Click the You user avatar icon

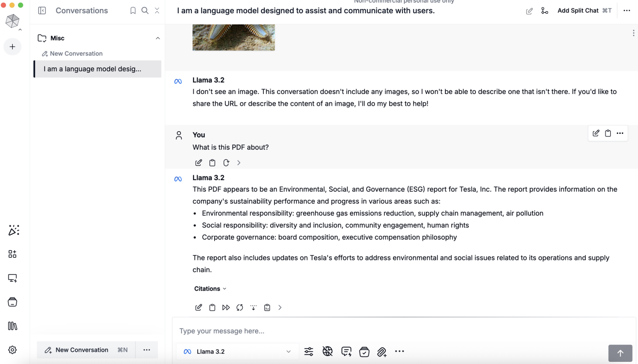click(179, 136)
